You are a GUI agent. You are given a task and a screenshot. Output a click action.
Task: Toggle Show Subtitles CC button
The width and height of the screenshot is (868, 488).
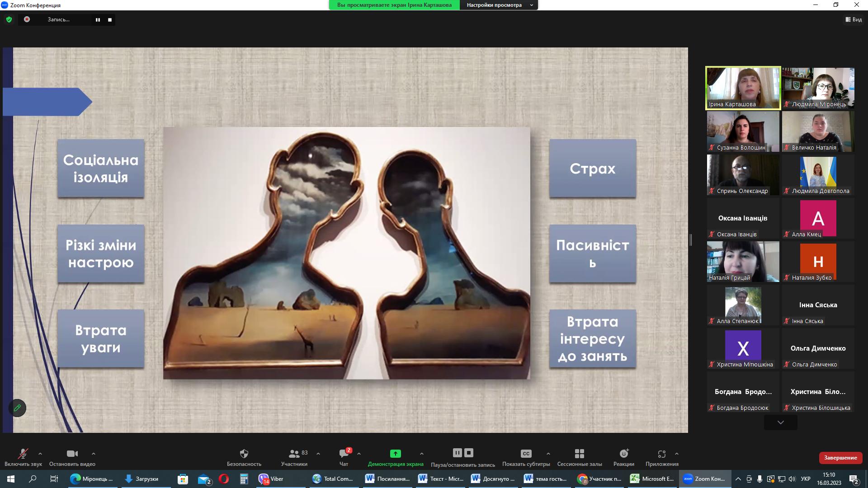pyautogui.click(x=526, y=454)
